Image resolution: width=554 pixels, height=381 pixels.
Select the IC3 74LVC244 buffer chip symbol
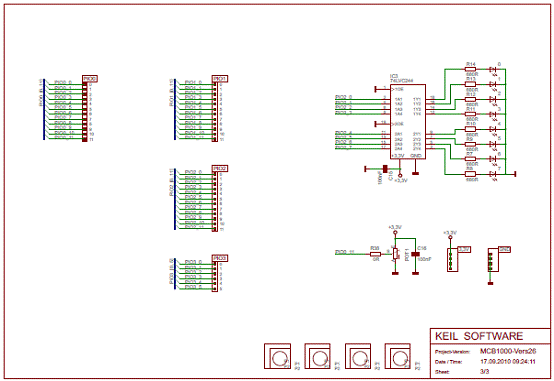pos(407,122)
